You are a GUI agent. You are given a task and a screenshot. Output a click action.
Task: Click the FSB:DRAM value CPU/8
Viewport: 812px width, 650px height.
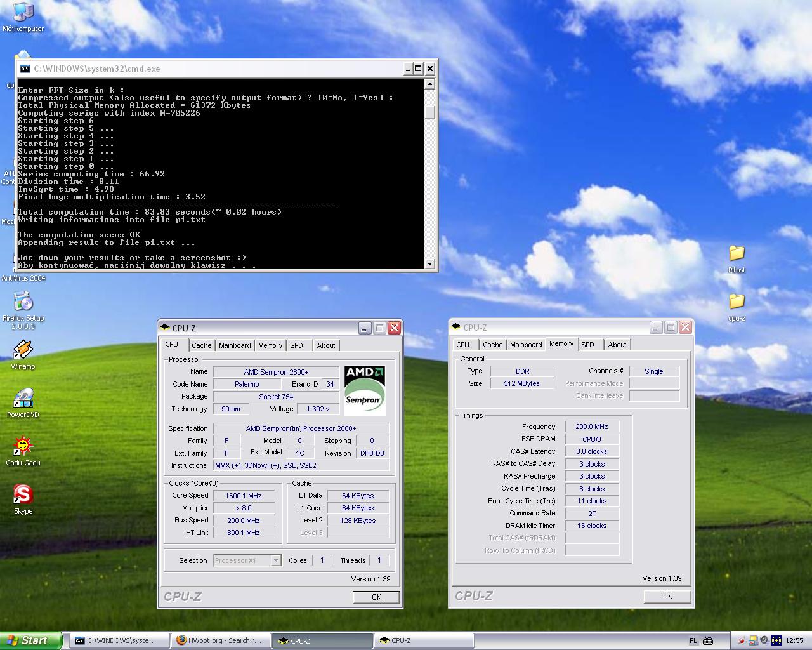click(x=592, y=439)
